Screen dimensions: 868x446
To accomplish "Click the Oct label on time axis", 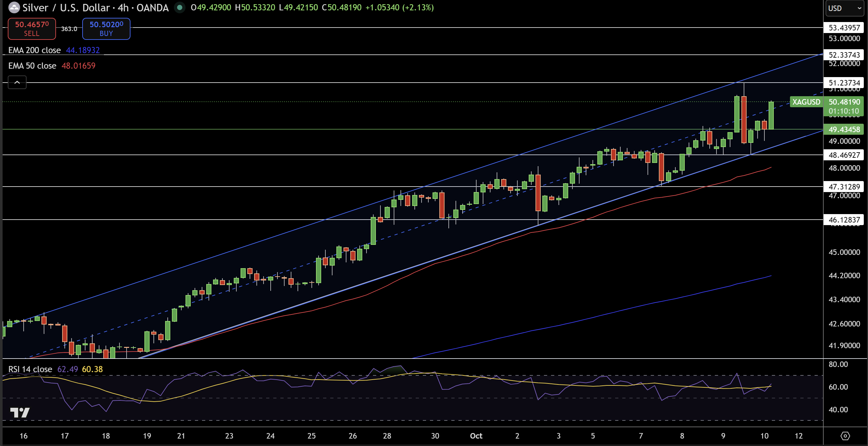I will coord(476,436).
